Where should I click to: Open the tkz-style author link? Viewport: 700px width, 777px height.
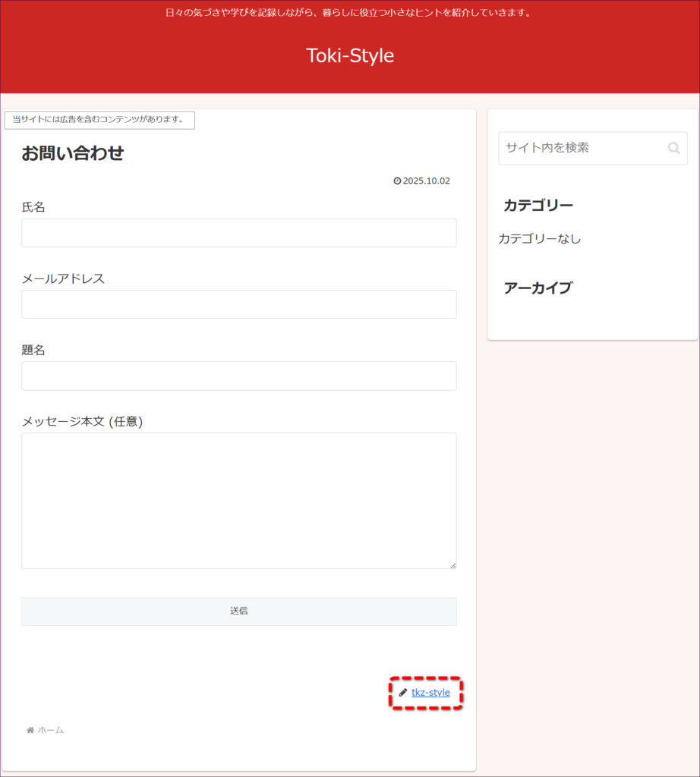(430, 693)
